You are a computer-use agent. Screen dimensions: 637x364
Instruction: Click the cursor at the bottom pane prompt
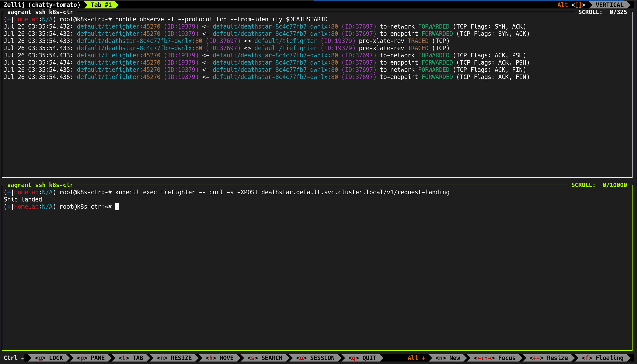tap(117, 207)
